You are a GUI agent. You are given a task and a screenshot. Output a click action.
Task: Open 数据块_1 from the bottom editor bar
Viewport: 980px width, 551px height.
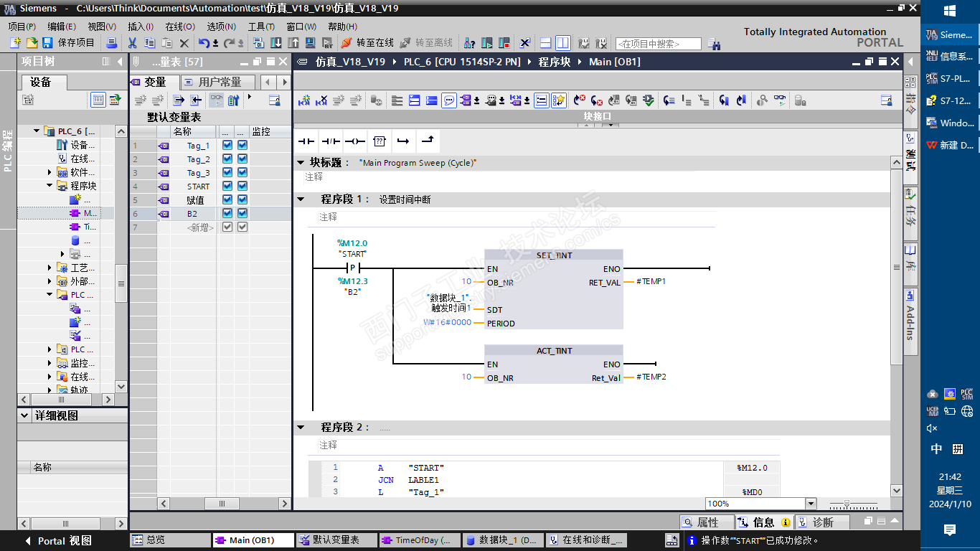[x=501, y=540]
